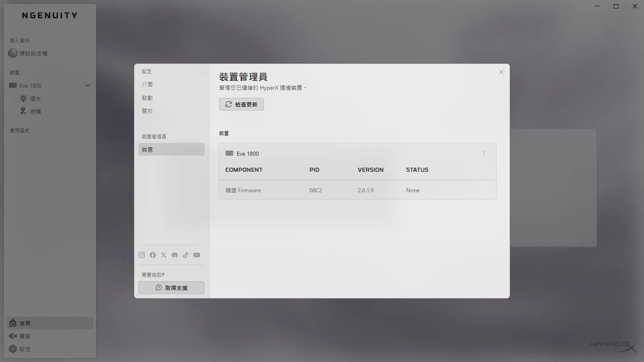Select 啟動 in settings menu
Viewport: 644px width, 362px height.
pos(147,98)
